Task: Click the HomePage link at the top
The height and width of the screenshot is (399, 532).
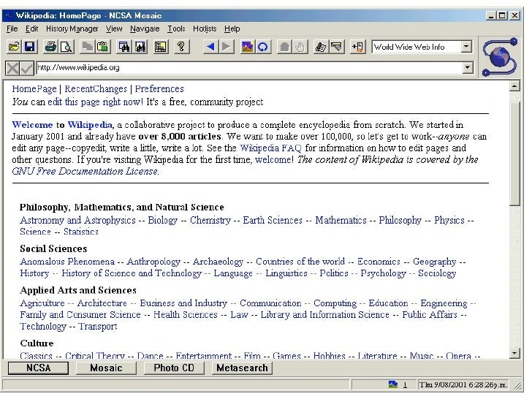Action: [34, 89]
